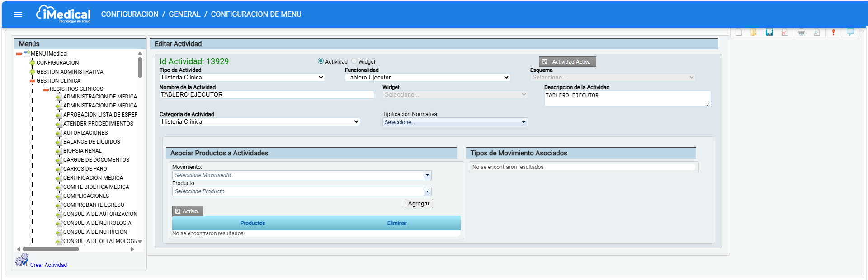
Task: Click the search document magnifier icon
Action: (816, 33)
